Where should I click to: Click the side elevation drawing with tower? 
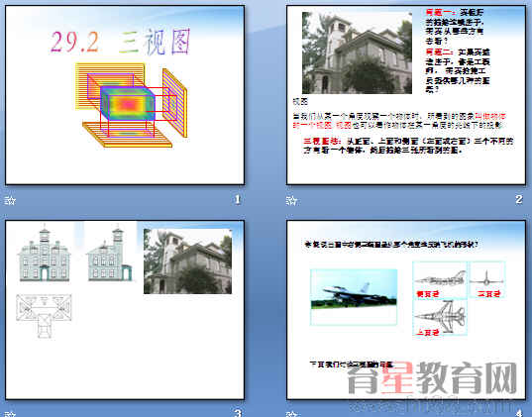pyautogui.click(x=110, y=254)
